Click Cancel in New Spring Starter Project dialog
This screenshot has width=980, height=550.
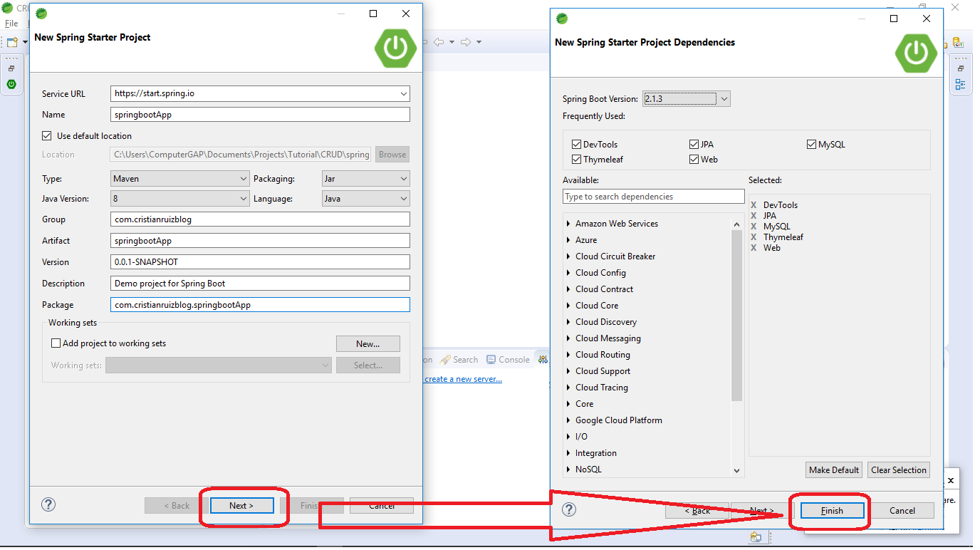pos(382,505)
